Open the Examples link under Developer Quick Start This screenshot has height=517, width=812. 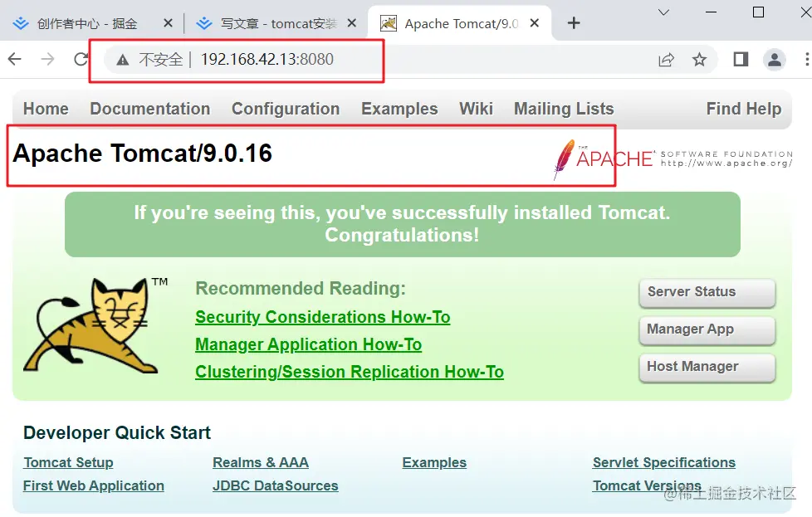[434, 463]
